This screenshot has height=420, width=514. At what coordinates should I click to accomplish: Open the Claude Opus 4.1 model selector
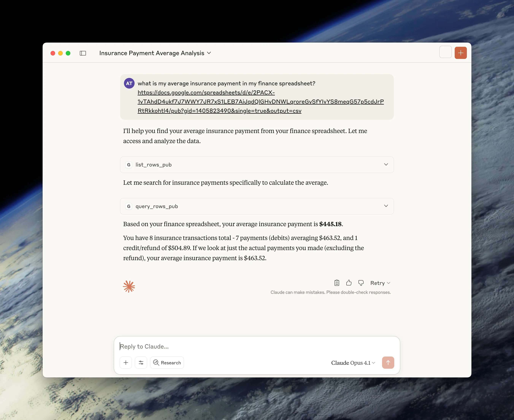point(353,362)
